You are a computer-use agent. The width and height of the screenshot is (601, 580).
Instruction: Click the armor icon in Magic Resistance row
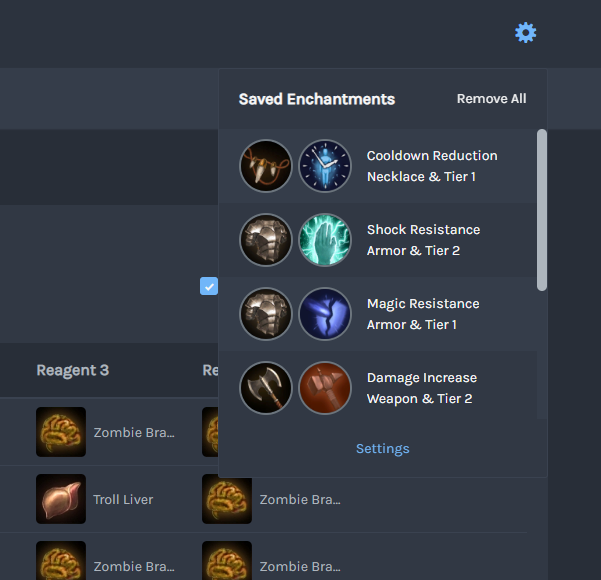(266, 314)
